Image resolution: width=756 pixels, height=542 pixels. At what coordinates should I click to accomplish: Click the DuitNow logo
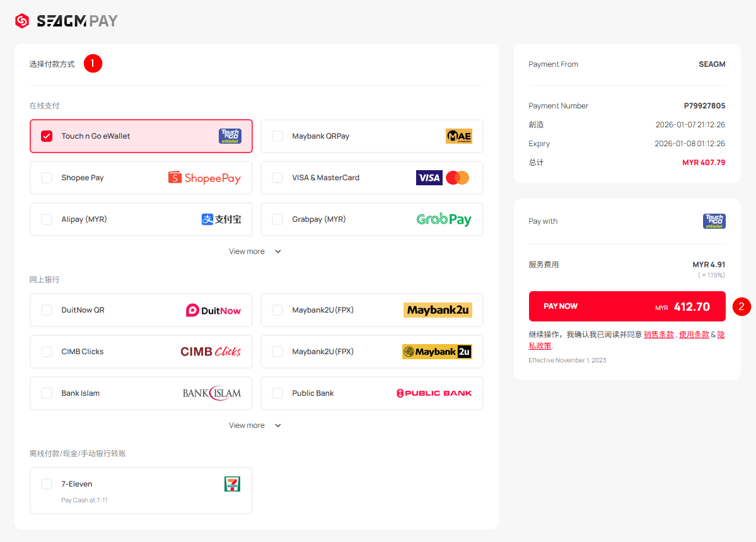213,310
